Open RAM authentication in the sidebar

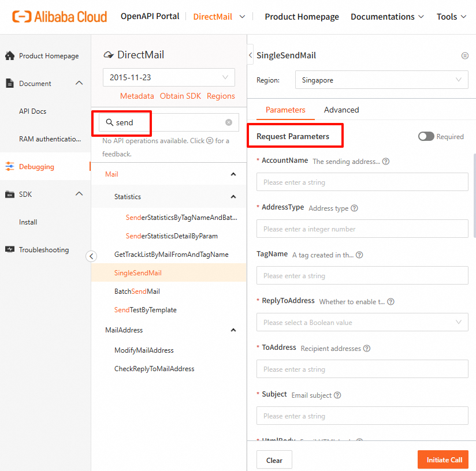[x=50, y=139]
